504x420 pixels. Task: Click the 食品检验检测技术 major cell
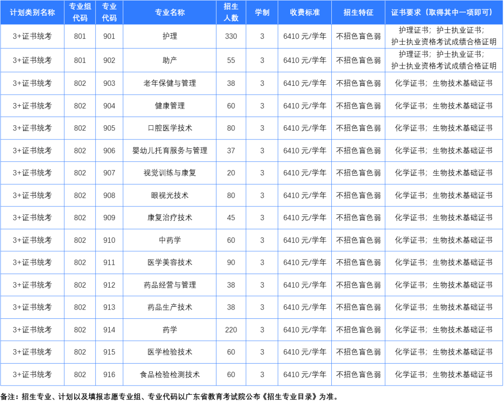click(169, 374)
